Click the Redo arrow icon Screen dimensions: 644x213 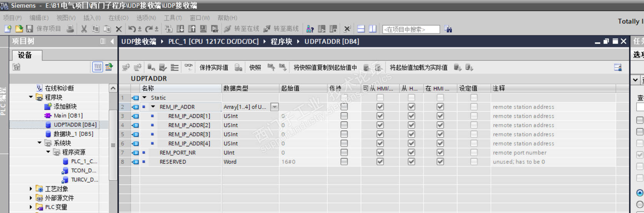[x=149, y=29]
